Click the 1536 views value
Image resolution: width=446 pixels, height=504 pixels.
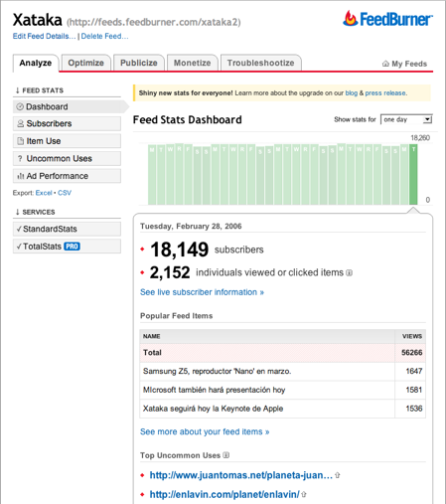[x=414, y=409]
